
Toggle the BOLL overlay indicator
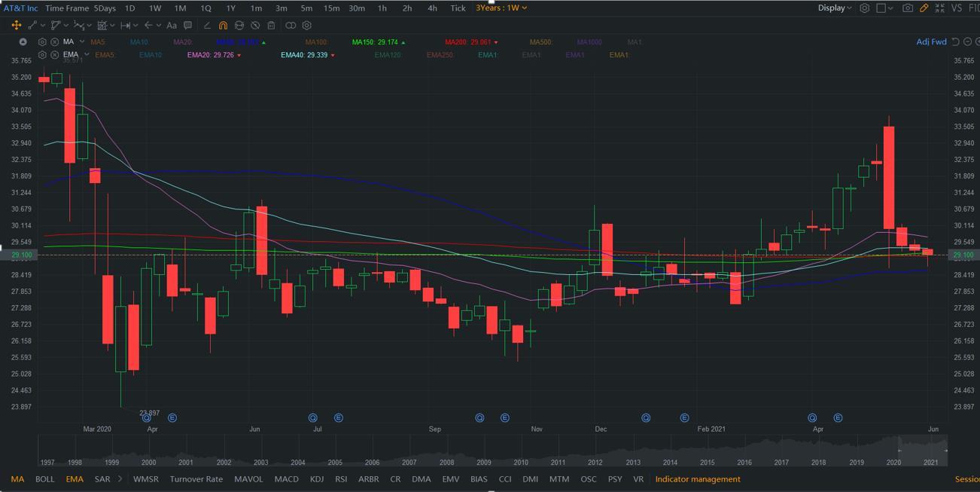click(x=44, y=479)
